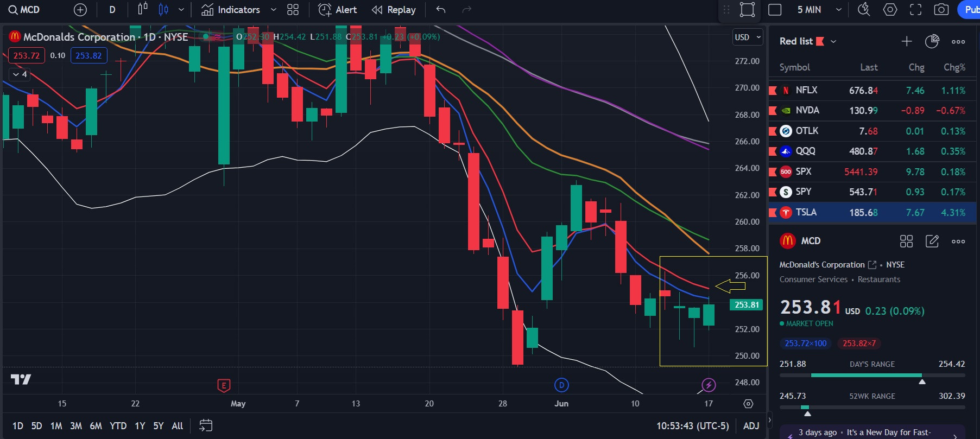The height and width of the screenshot is (439, 980).
Task: Take a snapshot with the camera icon
Action: [941, 10]
